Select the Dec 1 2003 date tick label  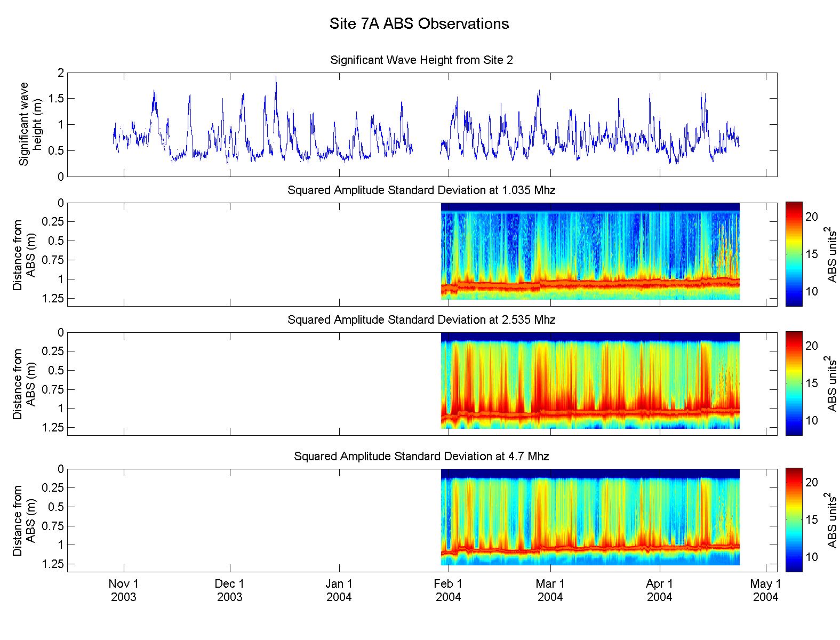point(229,590)
